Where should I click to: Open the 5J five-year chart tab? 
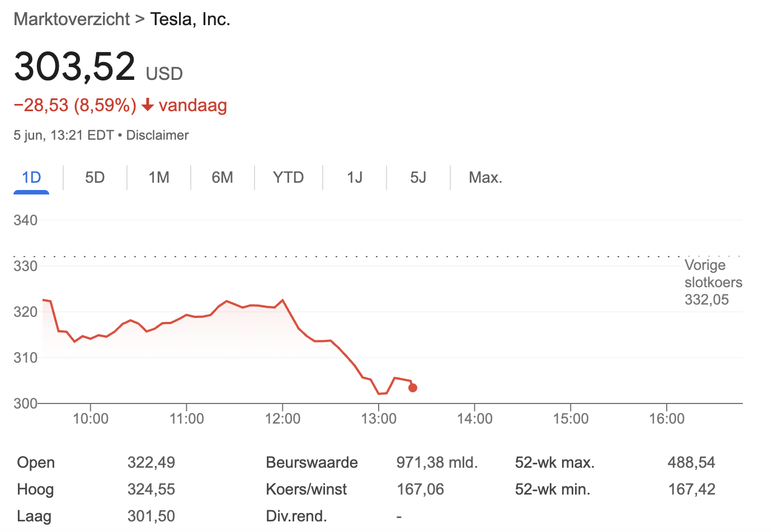click(x=418, y=178)
